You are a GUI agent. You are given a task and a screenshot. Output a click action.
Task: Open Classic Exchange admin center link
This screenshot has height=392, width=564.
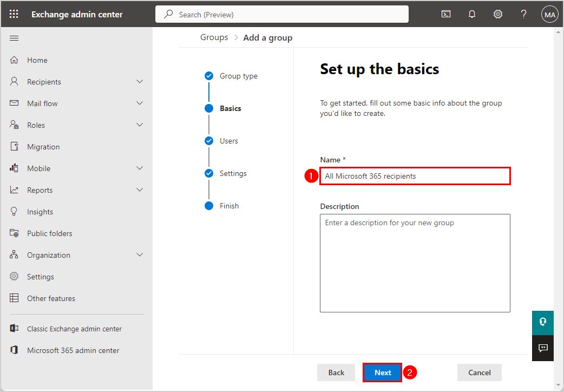click(x=75, y=329)
